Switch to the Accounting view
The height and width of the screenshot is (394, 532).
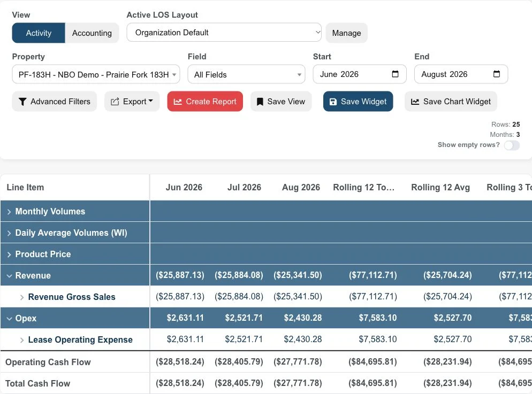[x=92, y=33]
